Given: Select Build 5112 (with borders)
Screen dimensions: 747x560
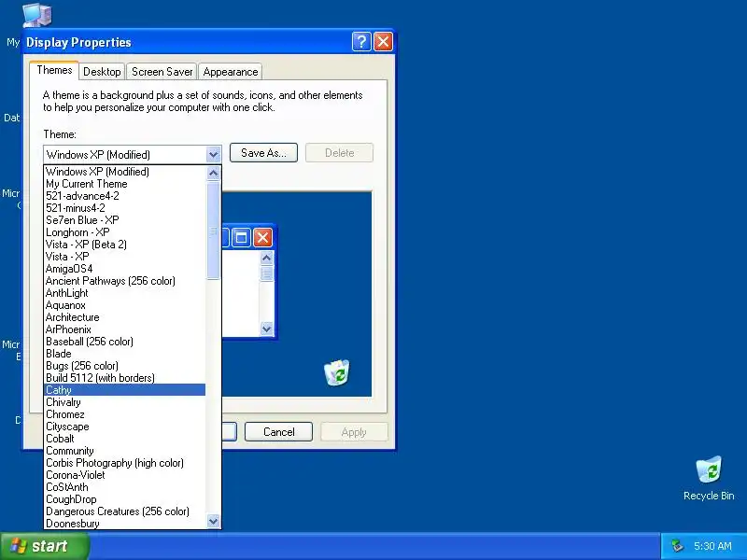Looking at the screenshot, I should click(x=125, y=378).
